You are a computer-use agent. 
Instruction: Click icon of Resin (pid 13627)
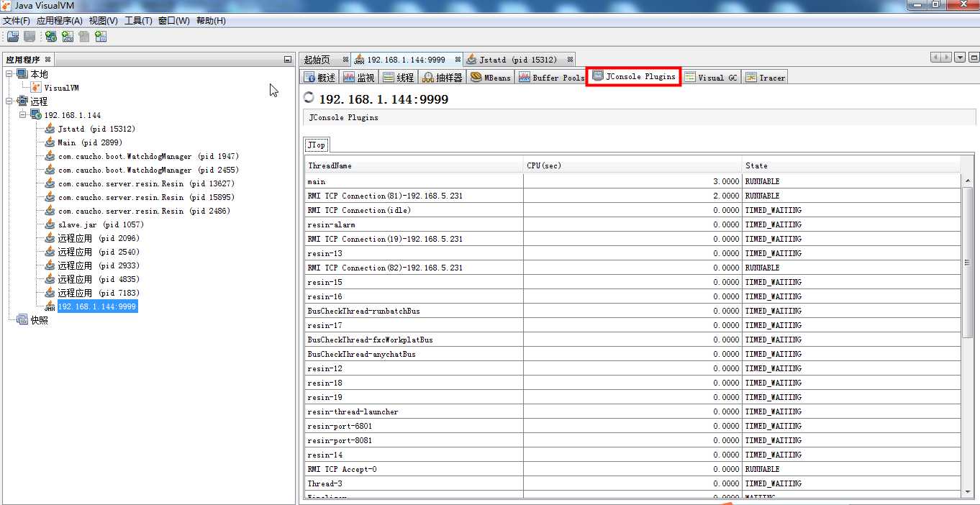point(50,183)
